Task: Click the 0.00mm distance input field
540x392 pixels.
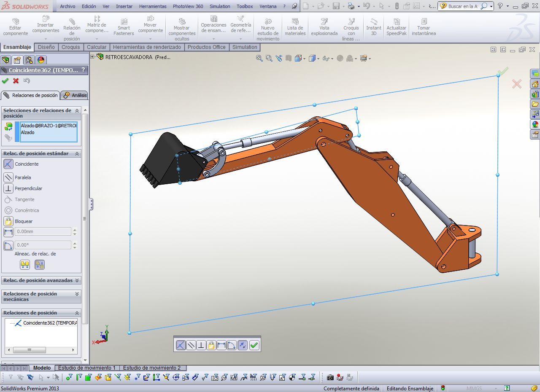Action: click(x=43, y=231)
